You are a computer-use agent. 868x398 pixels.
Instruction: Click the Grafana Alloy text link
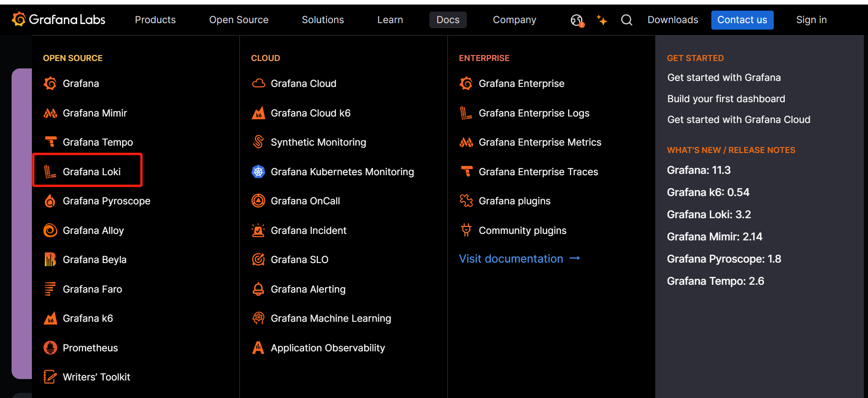point(93,231)
